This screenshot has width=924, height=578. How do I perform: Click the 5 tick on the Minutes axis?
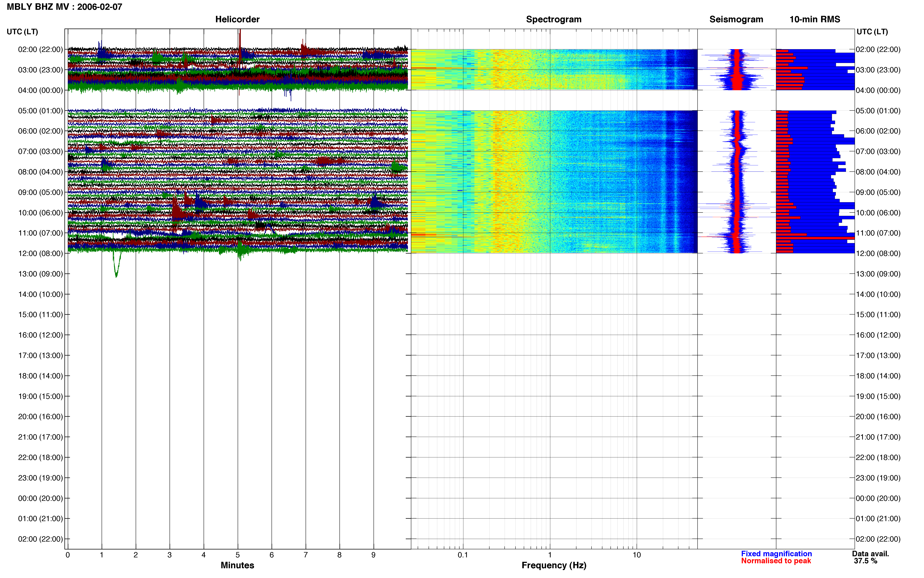pos(238,555)
